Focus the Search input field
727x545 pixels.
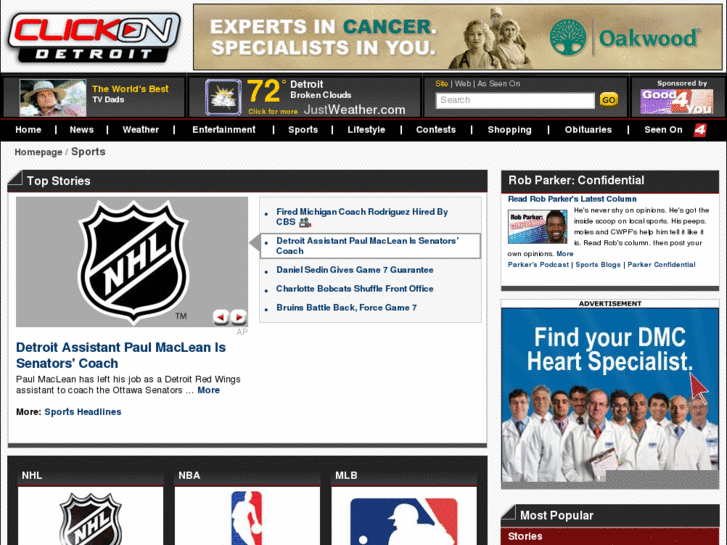[x=515, y=100]
